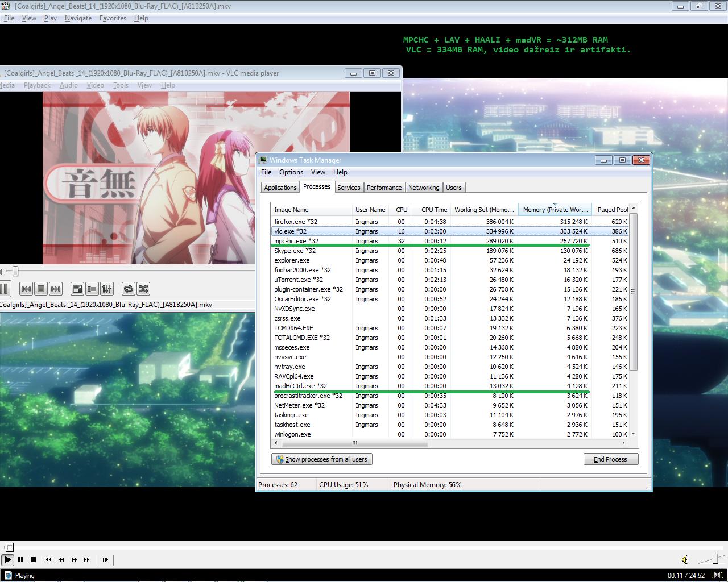The height and width of the screenshot is (582, 728).
Task: Switch to the Users tab
Action: click(x=454, y=188)
